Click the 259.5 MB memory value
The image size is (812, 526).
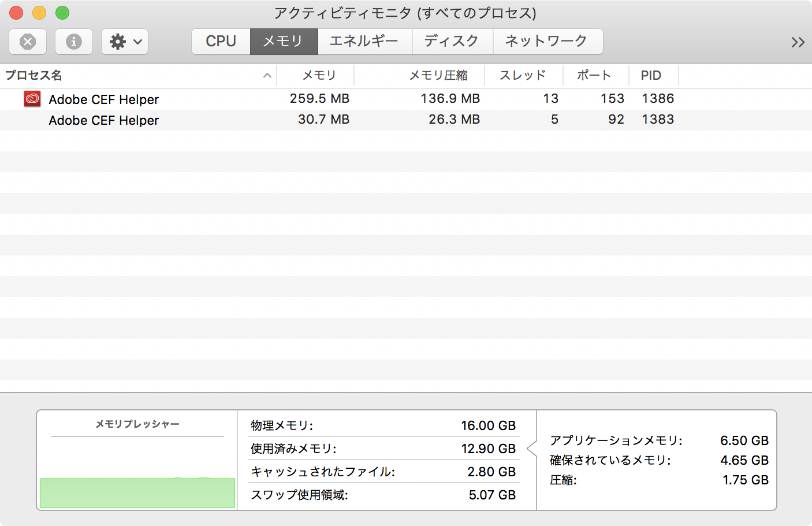pos(319,99)
